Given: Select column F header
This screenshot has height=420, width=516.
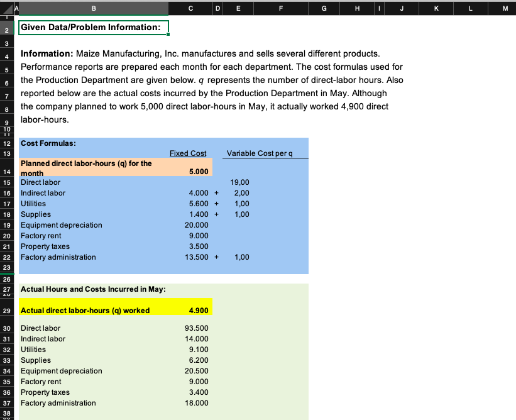Looking at the screenshot, I should tap(281, 9).
